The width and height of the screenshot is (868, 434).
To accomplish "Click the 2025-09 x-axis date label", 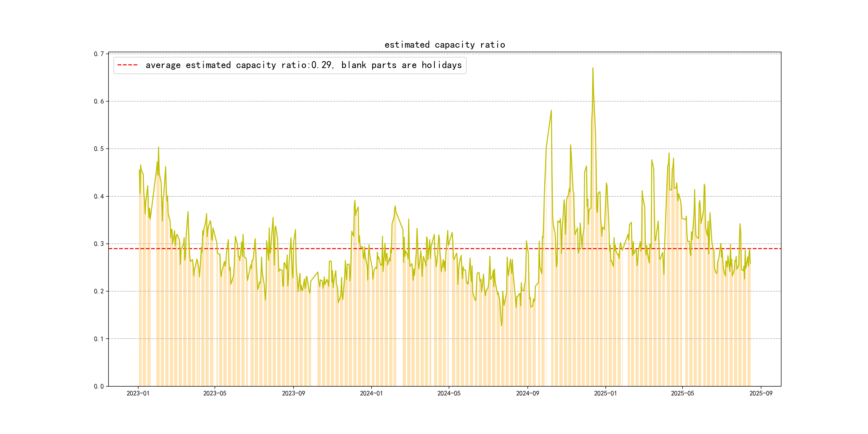I will coord(761,394).
